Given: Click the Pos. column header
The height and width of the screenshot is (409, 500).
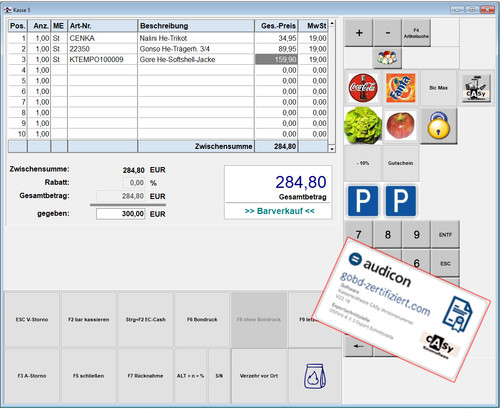Looking at the screenshot, I should click(18, 26).
